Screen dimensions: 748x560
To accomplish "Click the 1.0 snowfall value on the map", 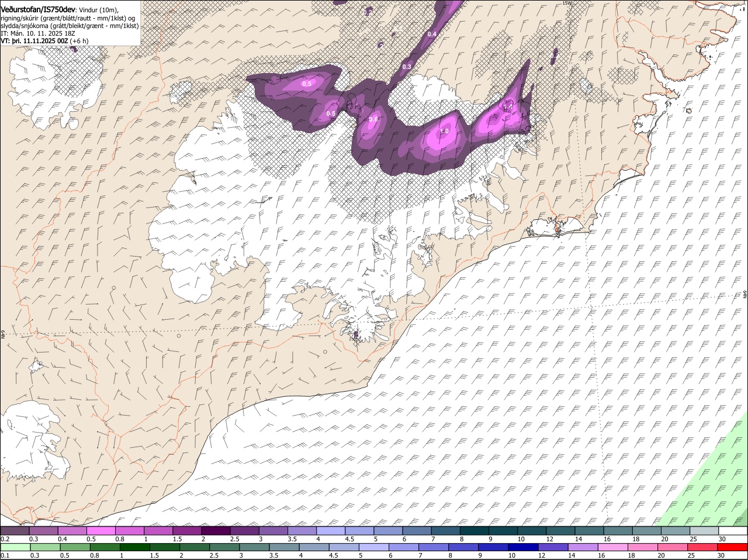I will pos(444,132).
